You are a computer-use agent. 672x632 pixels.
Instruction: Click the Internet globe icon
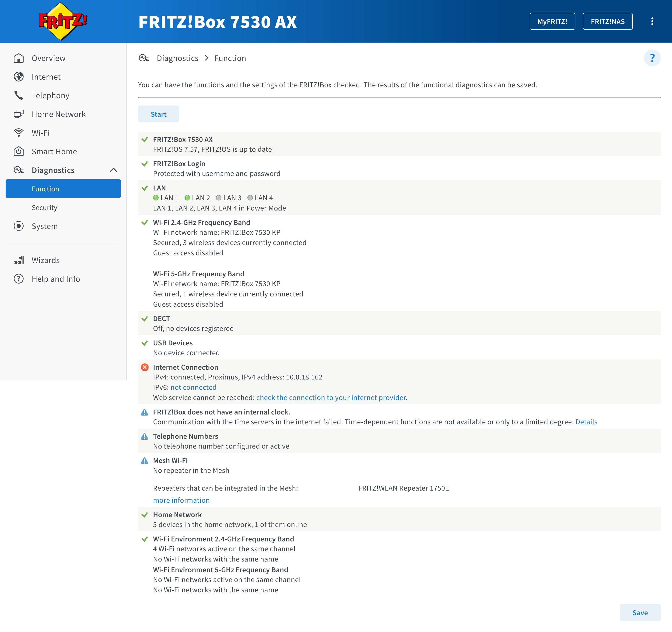point(19,77)
